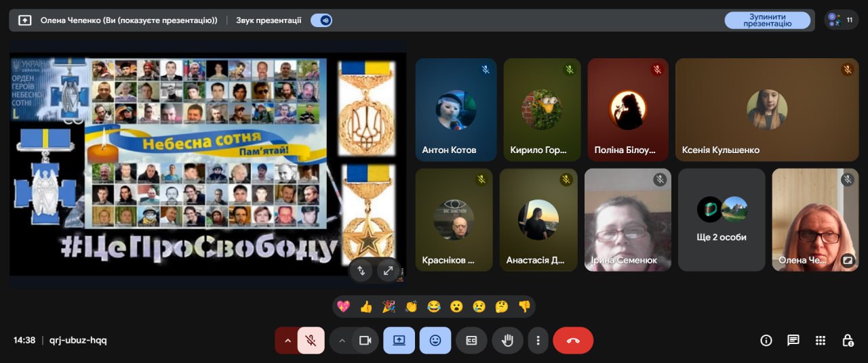Expand camera video settings arrow

click(342, 341)
